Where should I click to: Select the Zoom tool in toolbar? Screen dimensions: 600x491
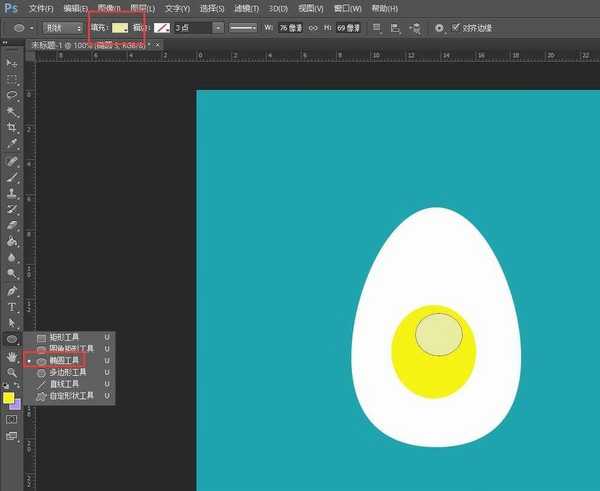pos(12,372)
